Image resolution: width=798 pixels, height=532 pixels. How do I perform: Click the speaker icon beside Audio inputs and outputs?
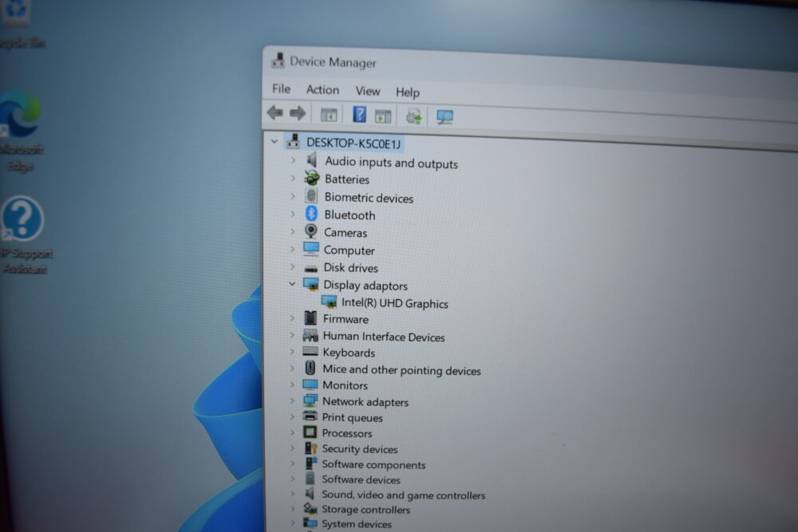click(x=311, y=160)
